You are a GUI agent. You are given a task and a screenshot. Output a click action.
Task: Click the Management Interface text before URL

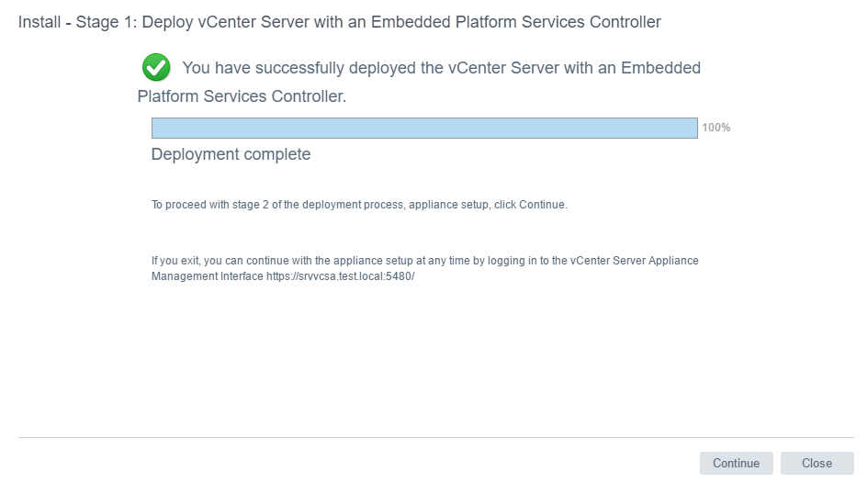point(207,276)
